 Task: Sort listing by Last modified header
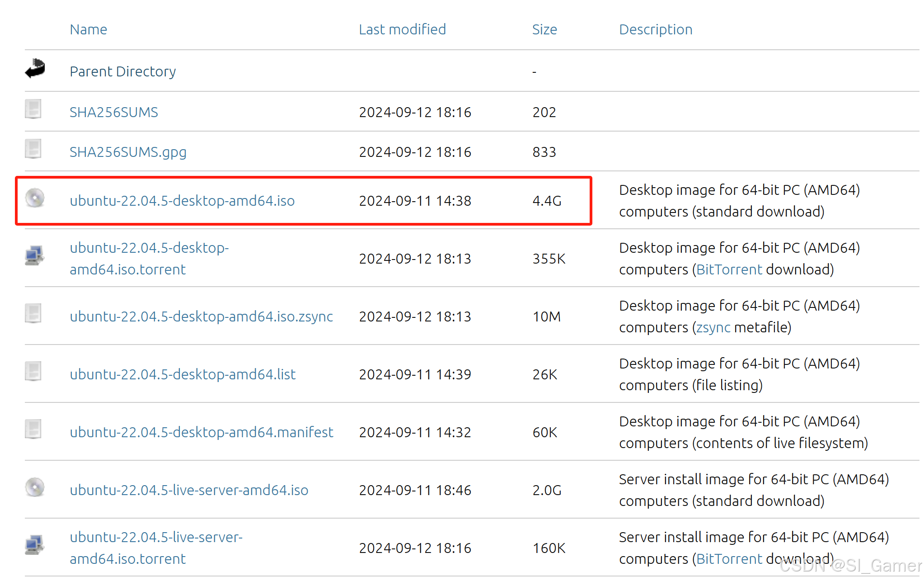point(402,29)
